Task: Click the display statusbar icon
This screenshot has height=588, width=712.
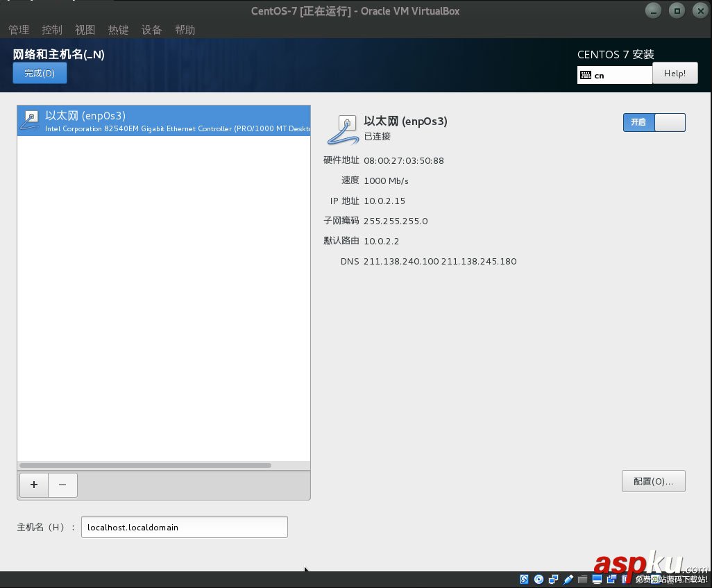Action: [x=597, y=579]
